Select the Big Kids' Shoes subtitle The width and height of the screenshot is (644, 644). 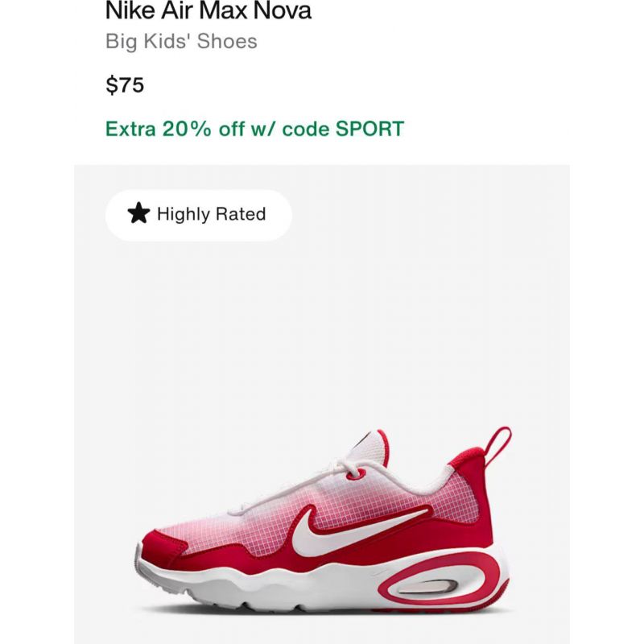coord(181,41)
